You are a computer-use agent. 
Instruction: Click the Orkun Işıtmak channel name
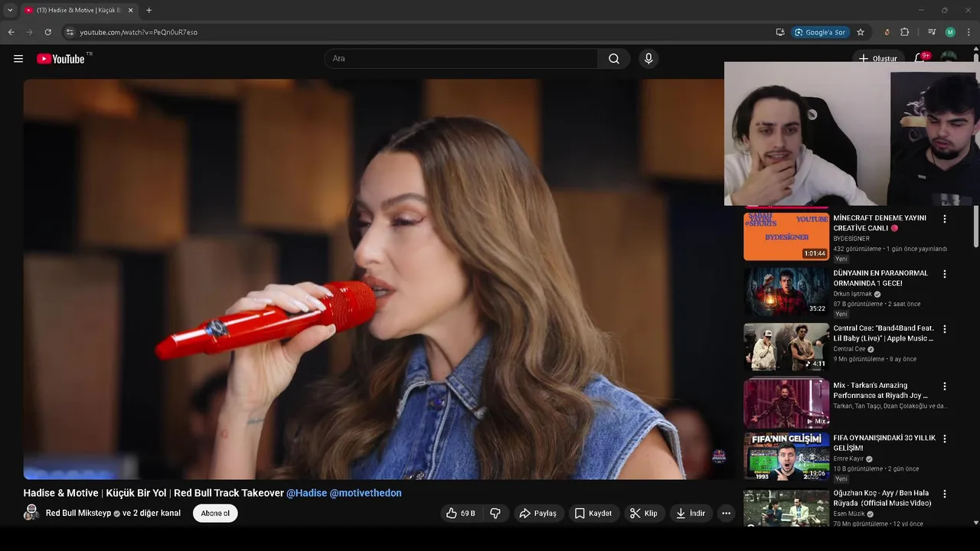pyautogui.click(x=853, y=294)
